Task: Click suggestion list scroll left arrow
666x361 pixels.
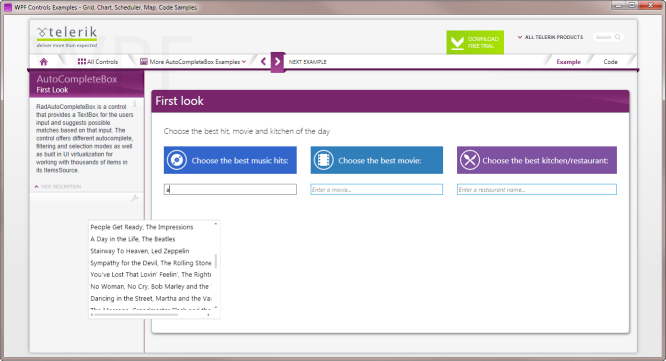Action: coord(92,315)
